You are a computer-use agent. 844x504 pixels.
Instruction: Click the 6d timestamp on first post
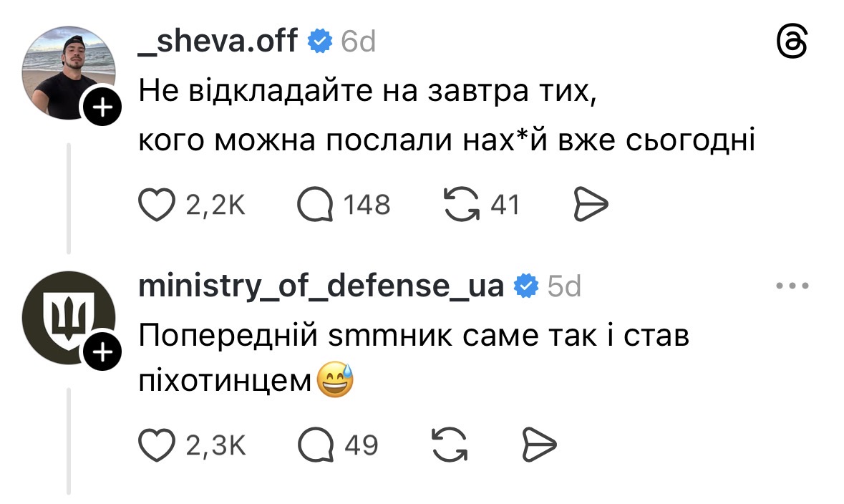[358, 43]
